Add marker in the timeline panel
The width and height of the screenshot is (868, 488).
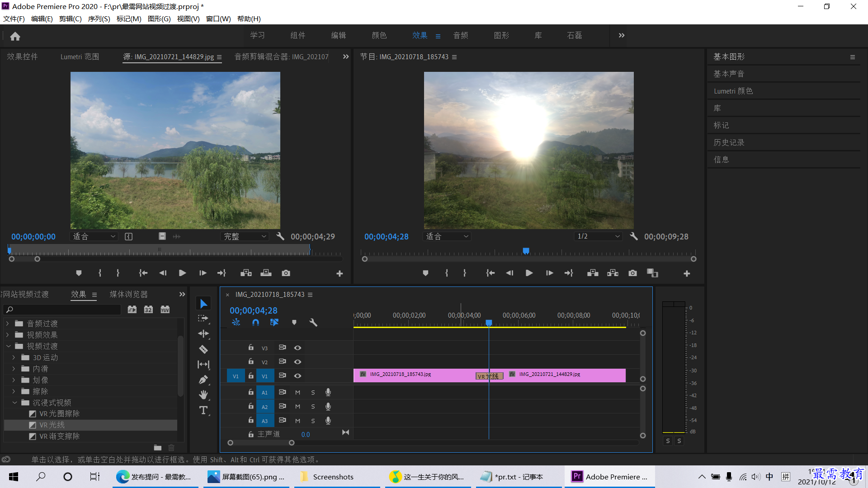(x=294, y=322)
